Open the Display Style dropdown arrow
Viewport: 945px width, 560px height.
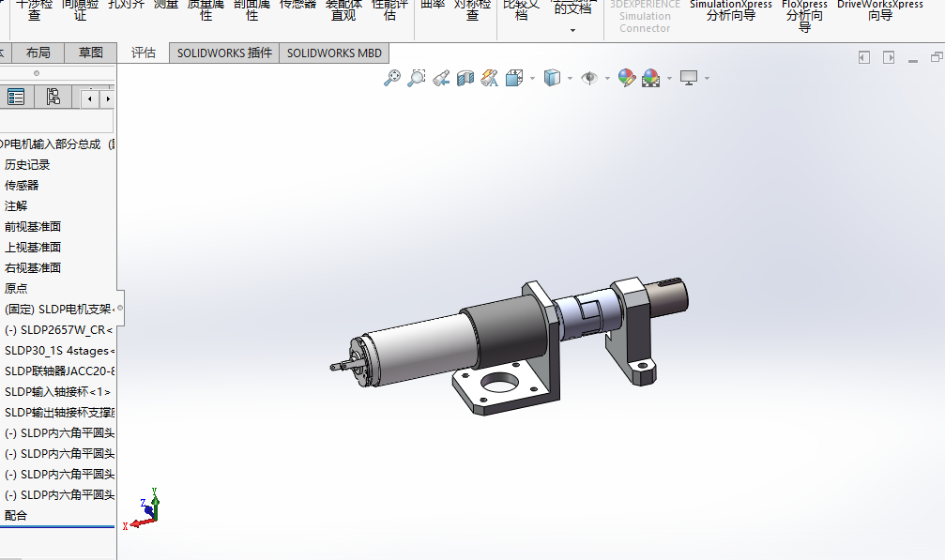pyautogui.click(x=570, y=78)
